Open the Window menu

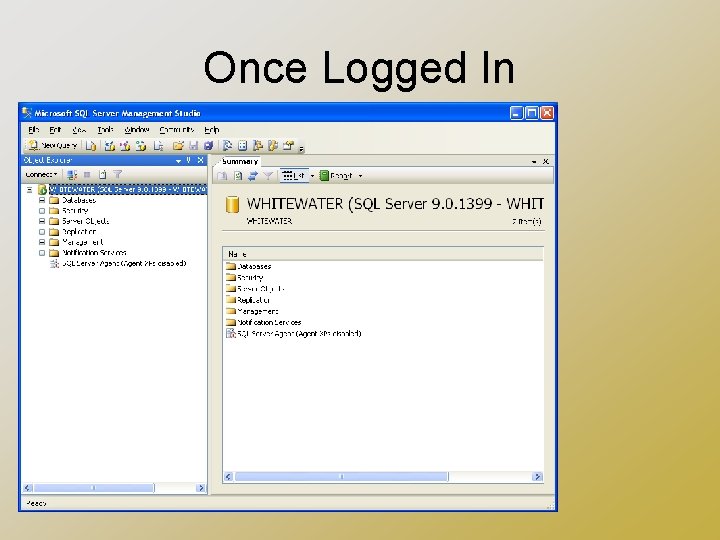click(x=136, y=130)
